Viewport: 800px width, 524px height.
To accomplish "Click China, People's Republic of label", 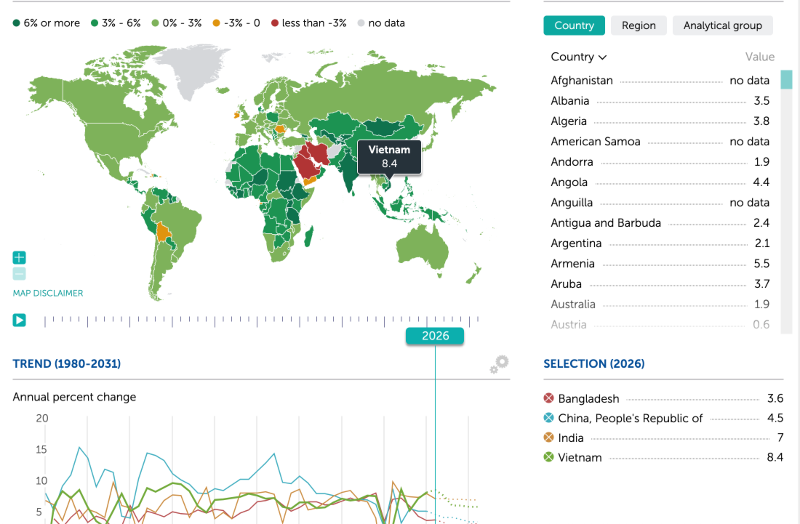I will pyautogui.click(x=630, y=418).
